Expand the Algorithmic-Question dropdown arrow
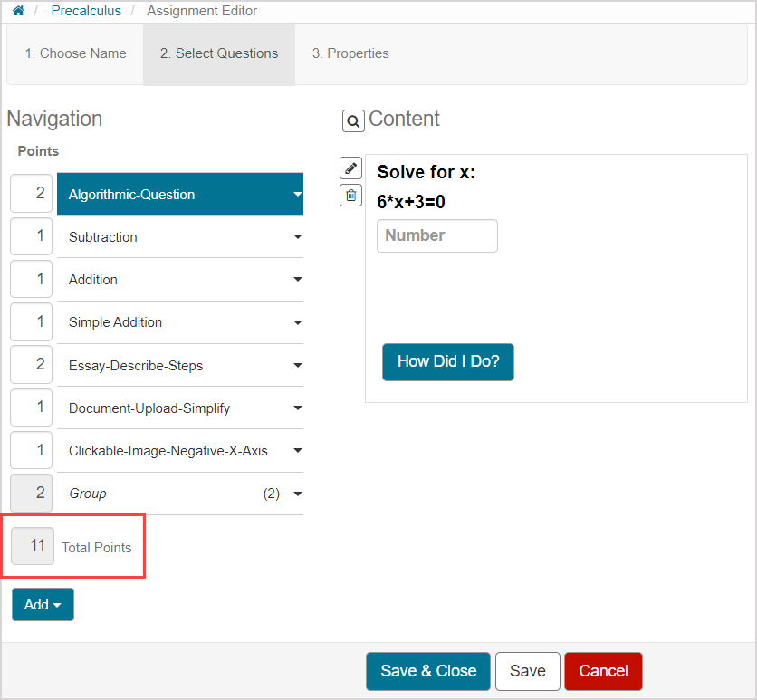This screenshot has width=757, height=700. pyautogui.click(x=297, y=194)
